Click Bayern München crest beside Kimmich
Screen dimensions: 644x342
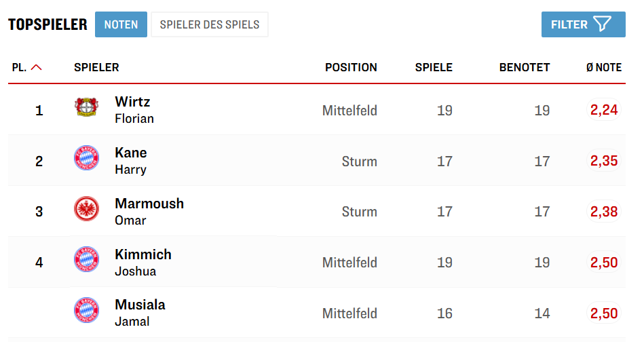click(x=86, y=261)
